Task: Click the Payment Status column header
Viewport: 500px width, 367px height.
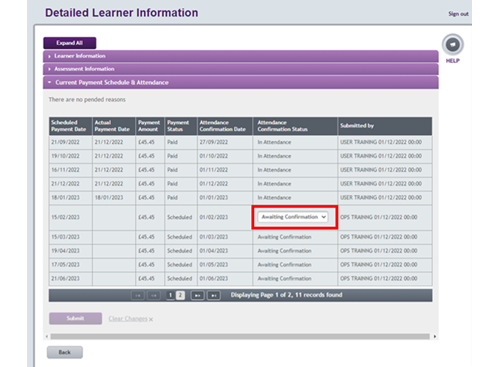Action: point(181,126)
